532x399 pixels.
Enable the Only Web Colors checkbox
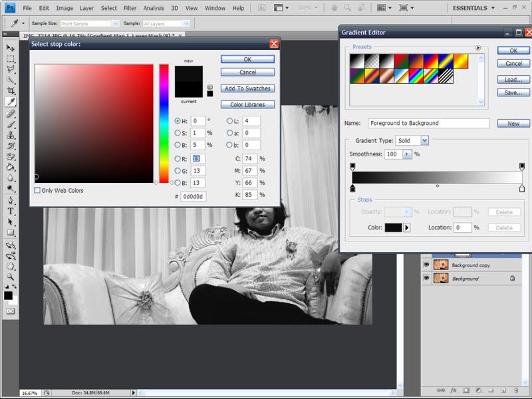coord(37,190)
